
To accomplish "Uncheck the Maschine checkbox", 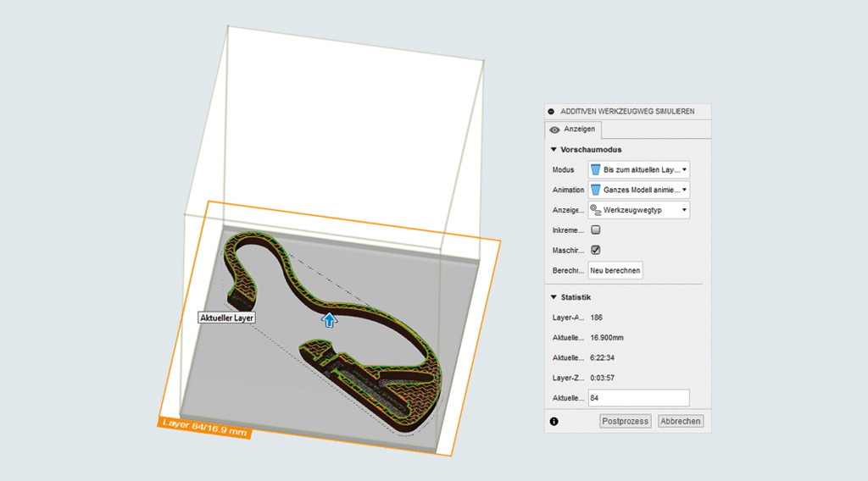I will tap(595, 250).
